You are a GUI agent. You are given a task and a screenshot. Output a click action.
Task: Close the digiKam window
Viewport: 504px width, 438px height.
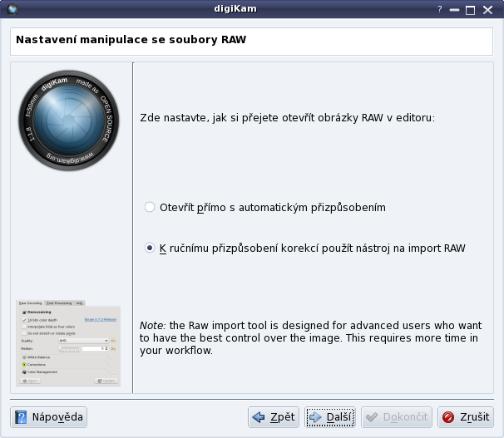[487, 10]
